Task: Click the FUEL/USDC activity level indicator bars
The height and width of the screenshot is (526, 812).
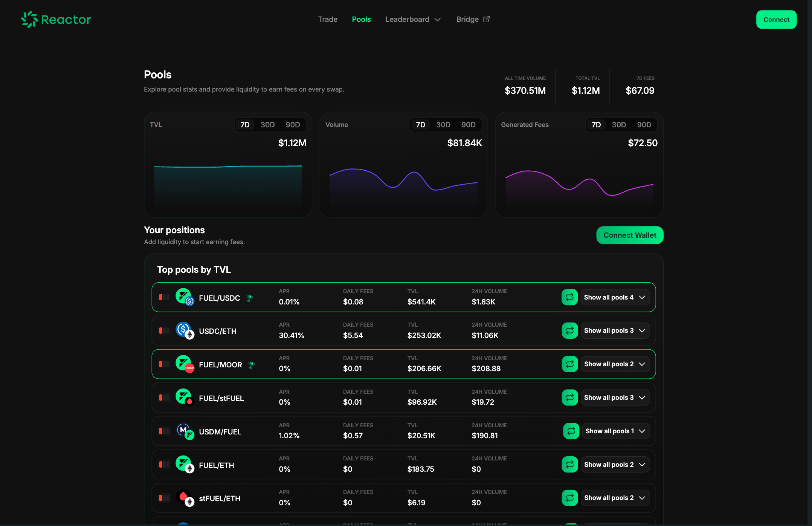Action: [164, 297]
